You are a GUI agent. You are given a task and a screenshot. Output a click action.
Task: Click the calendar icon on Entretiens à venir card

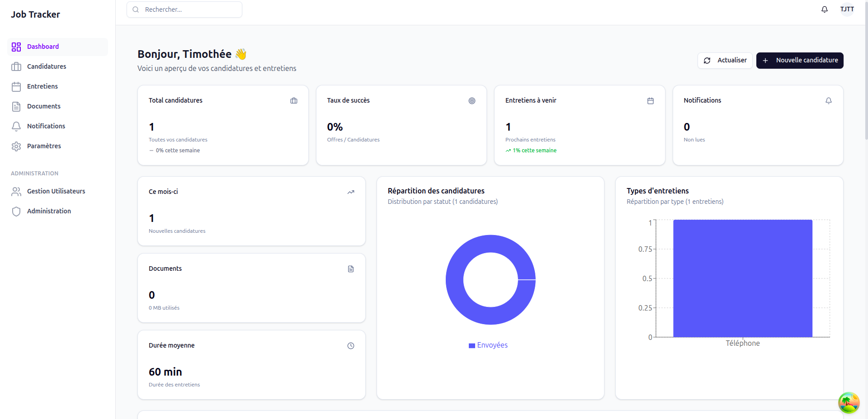point(650,101)
